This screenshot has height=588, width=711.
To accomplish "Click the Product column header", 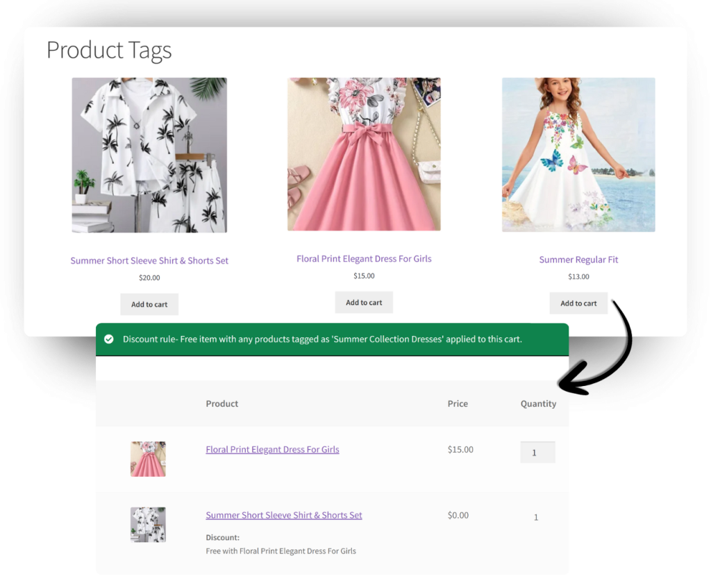I will (x=221, y=403).
